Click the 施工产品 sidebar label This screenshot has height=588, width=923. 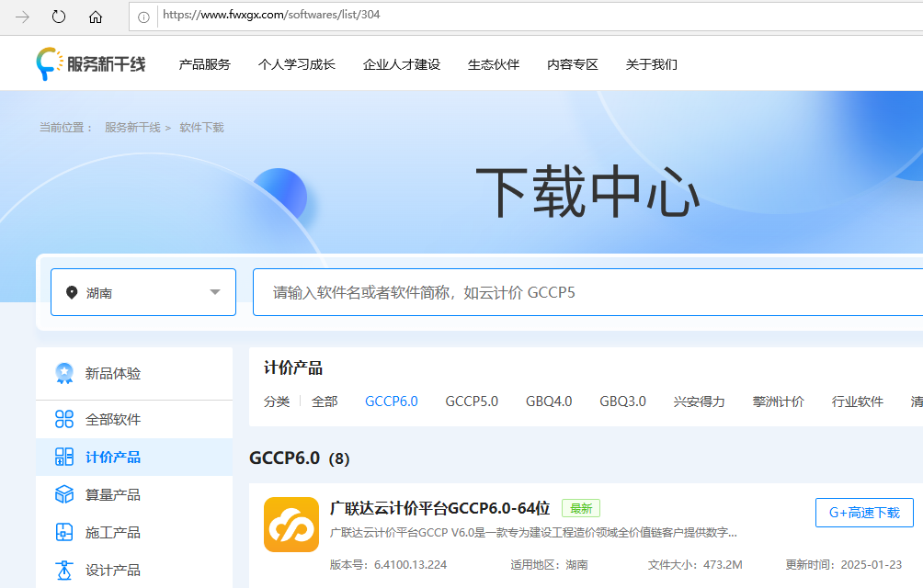pos(113,532)
